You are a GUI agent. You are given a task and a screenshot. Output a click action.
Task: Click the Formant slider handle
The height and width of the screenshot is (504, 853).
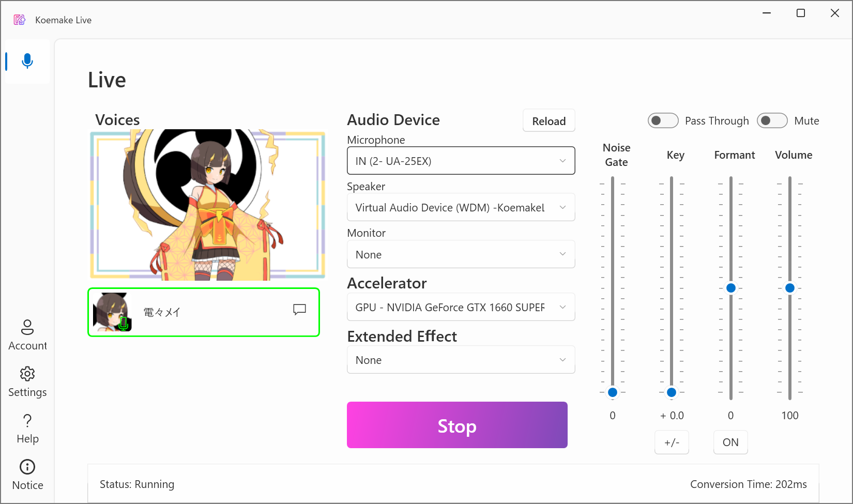pyautogui.click(x=731, y=288)
